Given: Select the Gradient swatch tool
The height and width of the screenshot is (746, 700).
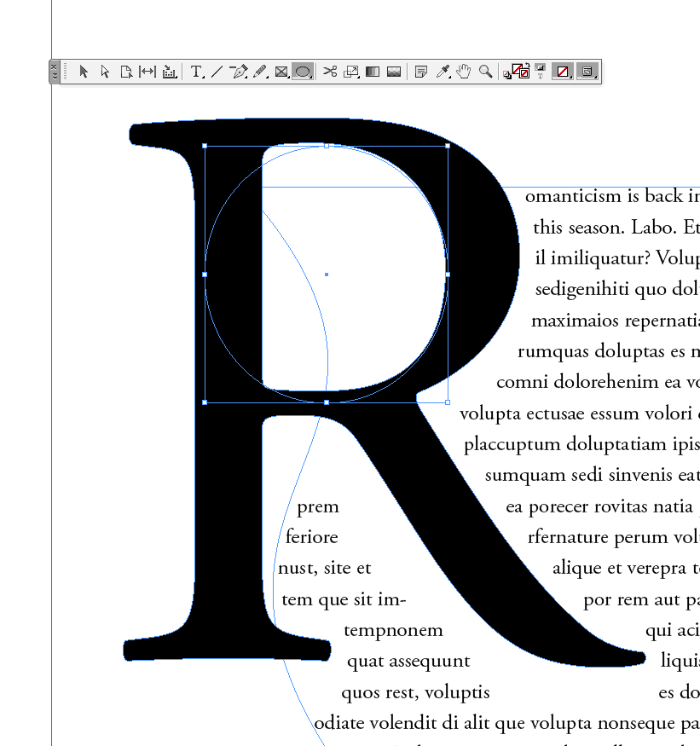Looking at the screenshot, I should coord(371,72).
